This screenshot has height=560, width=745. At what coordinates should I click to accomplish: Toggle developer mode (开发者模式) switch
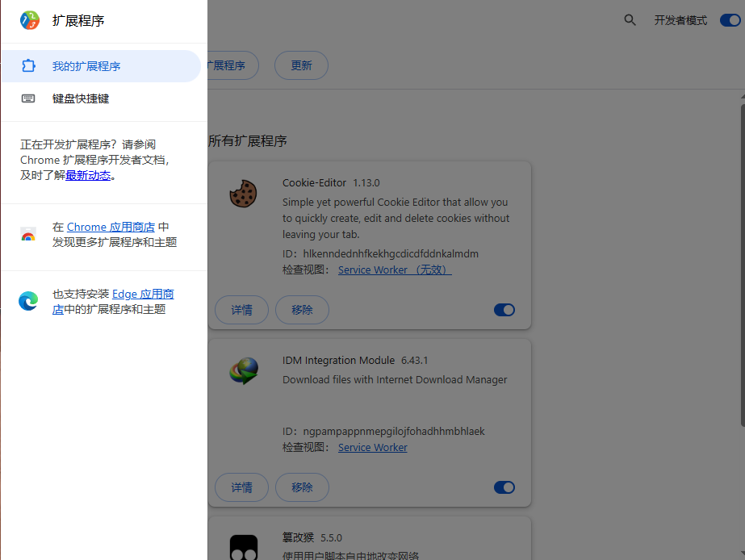pos(730,20)
